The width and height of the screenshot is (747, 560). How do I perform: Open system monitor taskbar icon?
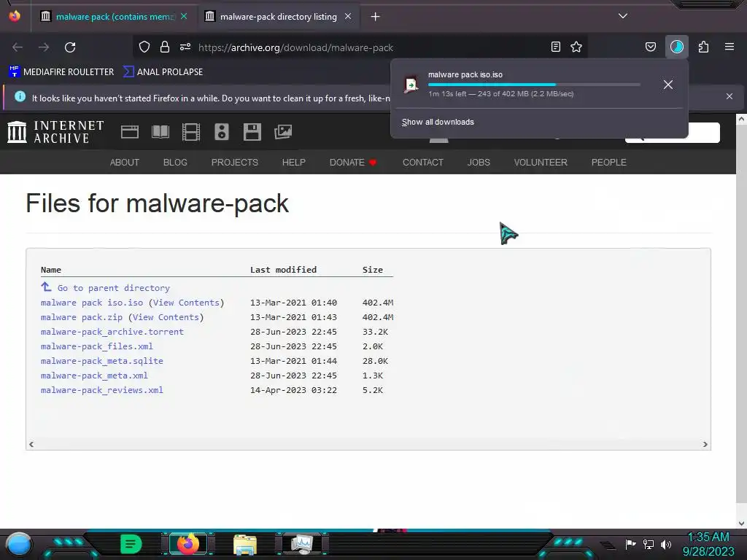click(x=302, y=544)
